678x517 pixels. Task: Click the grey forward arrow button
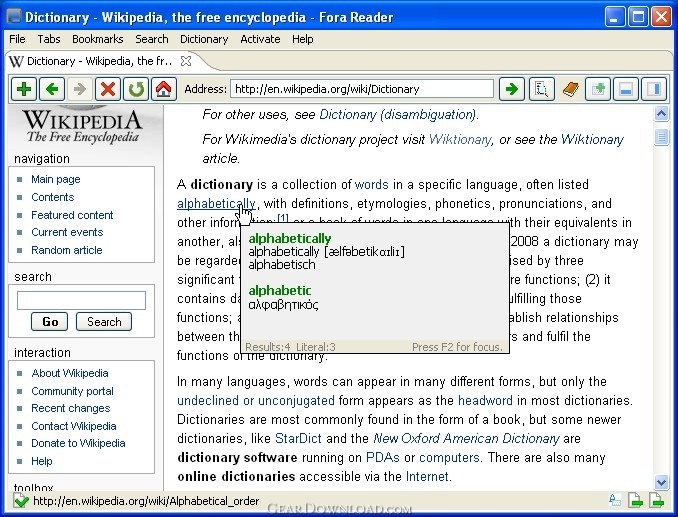click(x=80, y=89)
